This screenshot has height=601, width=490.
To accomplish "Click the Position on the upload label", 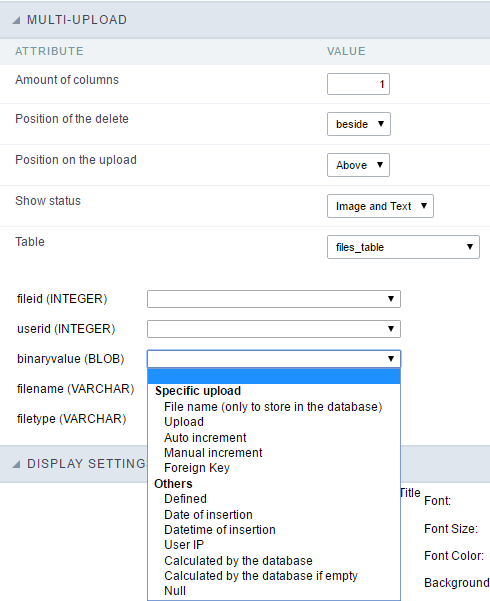I will [x=76, y=160].
